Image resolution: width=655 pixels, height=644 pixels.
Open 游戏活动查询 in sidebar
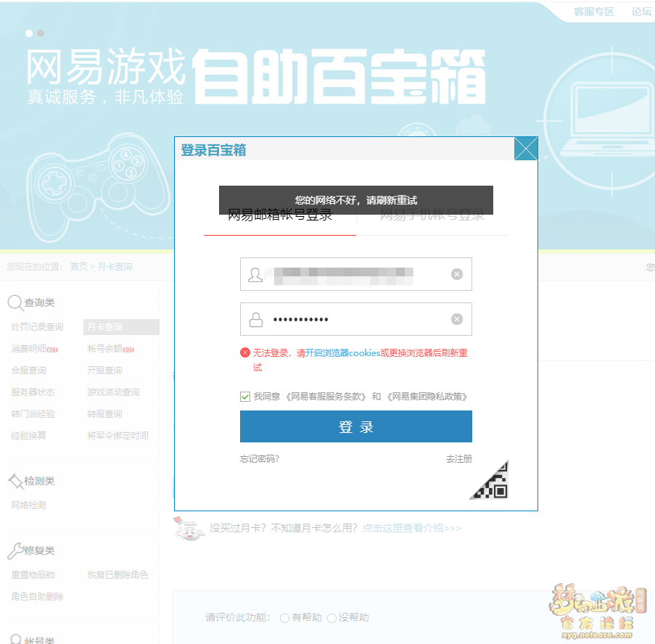[113, 392]
